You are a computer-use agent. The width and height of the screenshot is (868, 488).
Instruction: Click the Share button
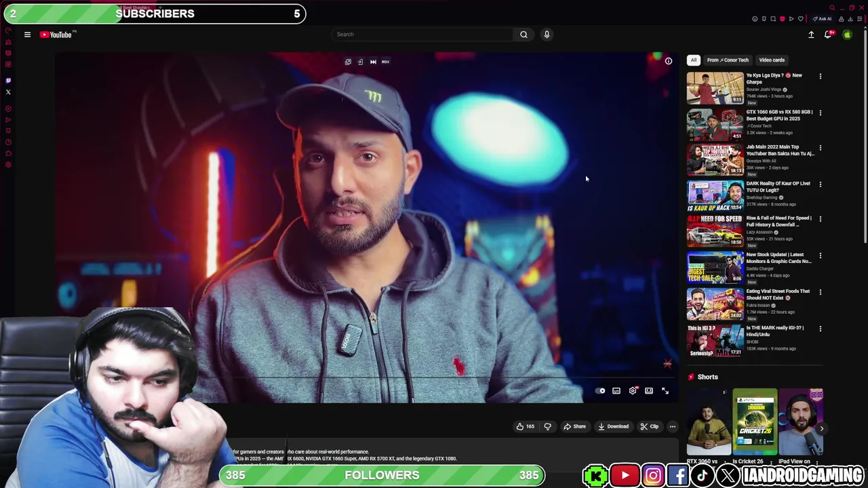[574, 426]
